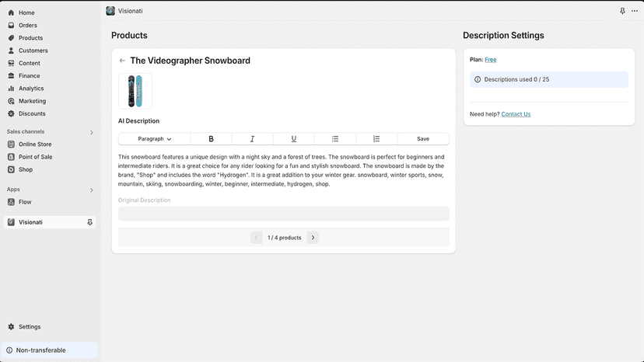
Task: Click the Analytics bar chart icon
Action: click(11, 89)
